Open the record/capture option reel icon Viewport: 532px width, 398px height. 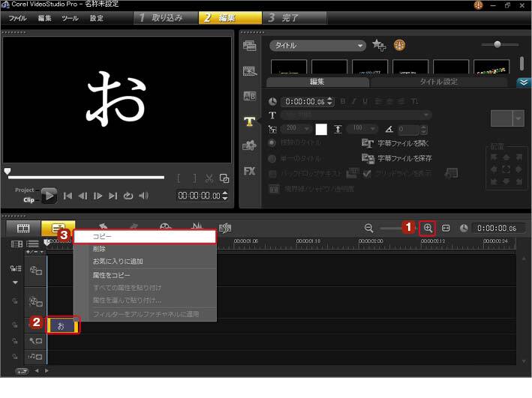pos(165,227)
